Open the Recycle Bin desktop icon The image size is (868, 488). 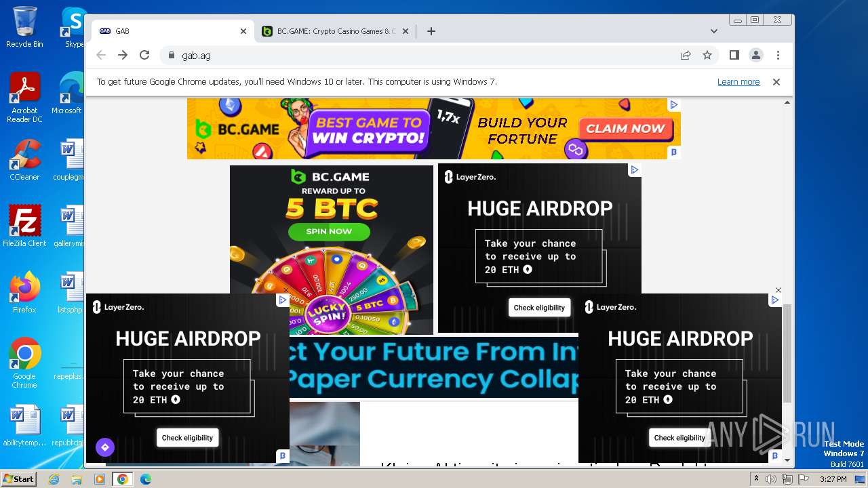point(24,27)
